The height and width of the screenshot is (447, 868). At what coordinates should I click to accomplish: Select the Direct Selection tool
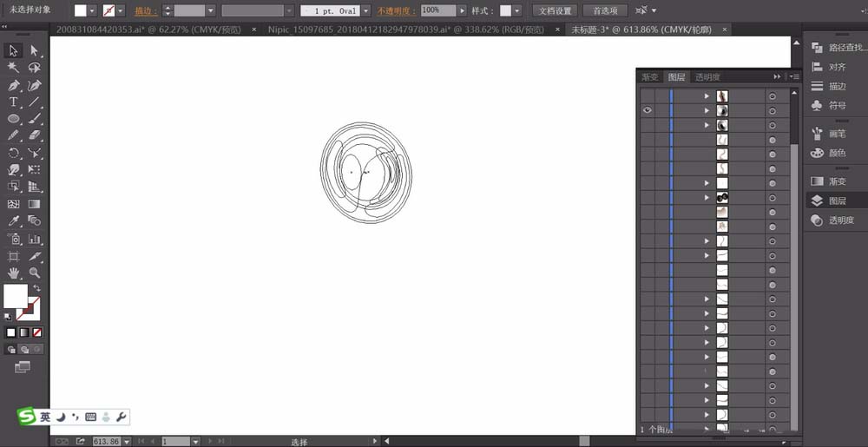35,51
